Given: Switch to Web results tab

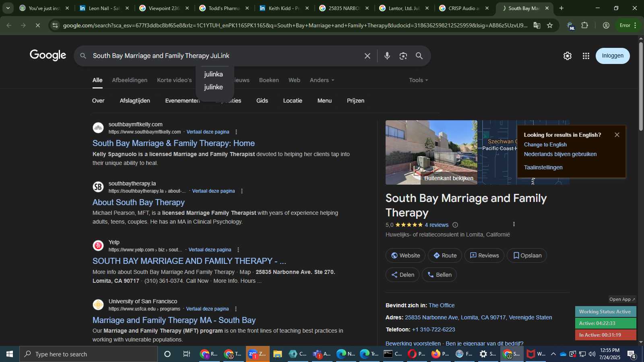Looking at the screenshot, I should (294, 80).
